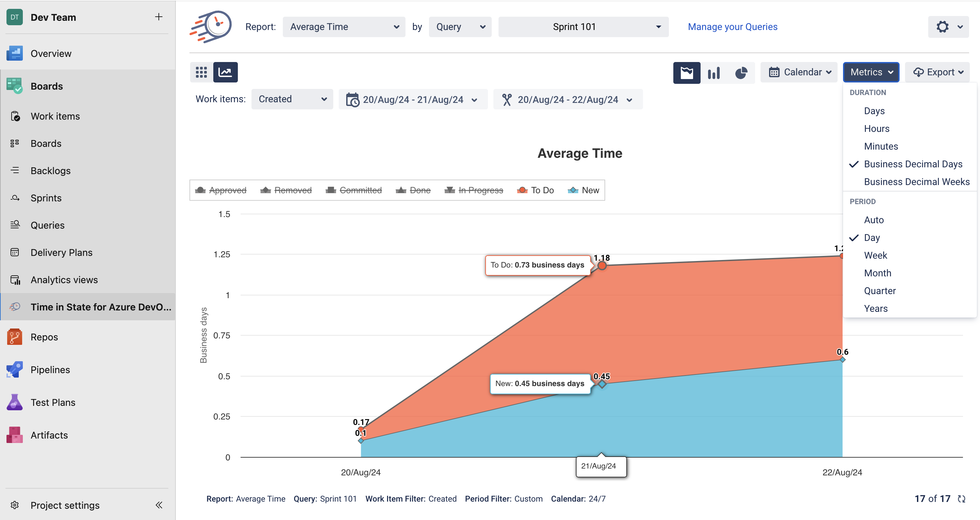
Task: Click the 21/Aug/24 To Do data point
Action: [x=601, y=265]
